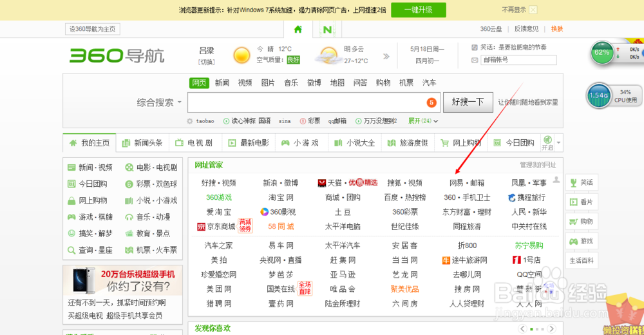Open the dropdown arrow beside 开启
The height and width of the screenshot is (335, 644).
(x=558, y=143)
